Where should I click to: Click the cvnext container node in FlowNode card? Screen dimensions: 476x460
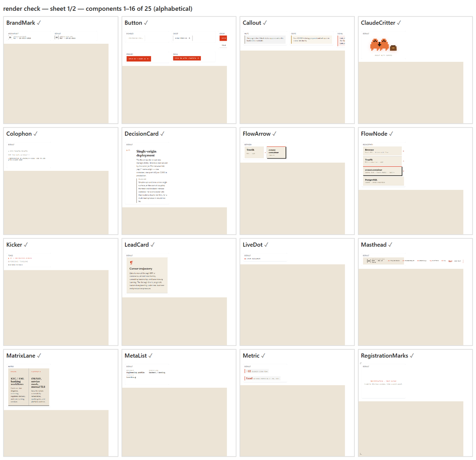(383, 171)
